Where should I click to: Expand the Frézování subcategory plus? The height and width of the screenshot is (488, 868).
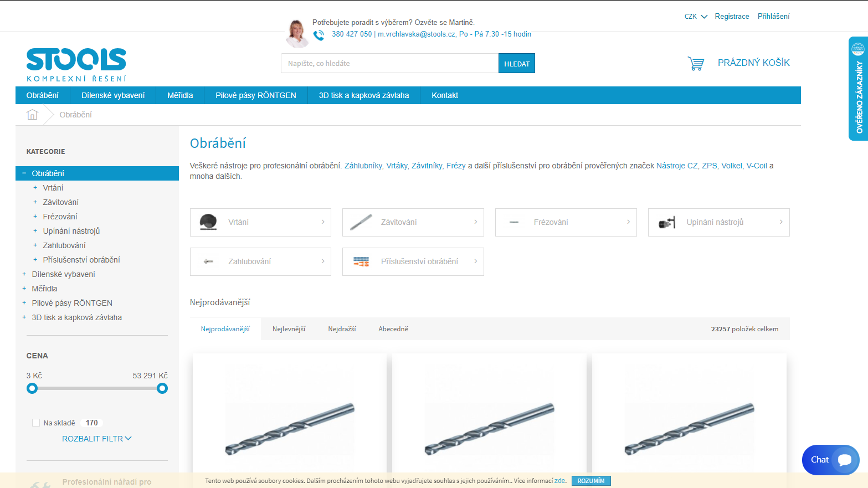point(35,217)
